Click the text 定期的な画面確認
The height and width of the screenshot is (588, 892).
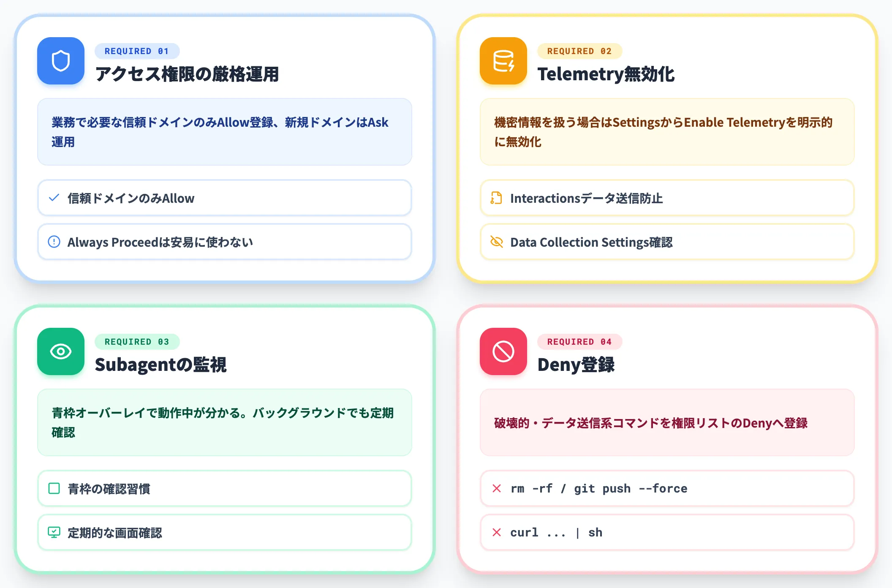coord(115,533)
